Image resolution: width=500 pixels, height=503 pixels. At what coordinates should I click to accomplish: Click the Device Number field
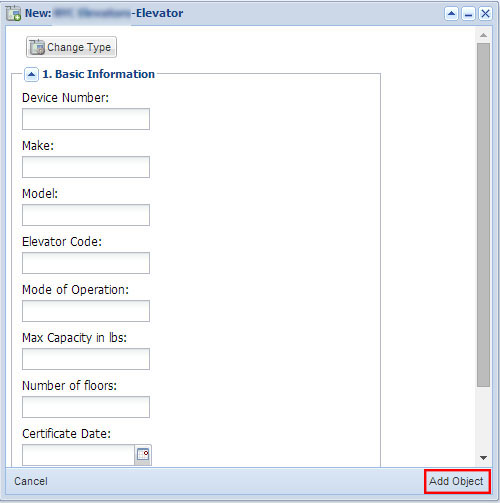[86, 119]
